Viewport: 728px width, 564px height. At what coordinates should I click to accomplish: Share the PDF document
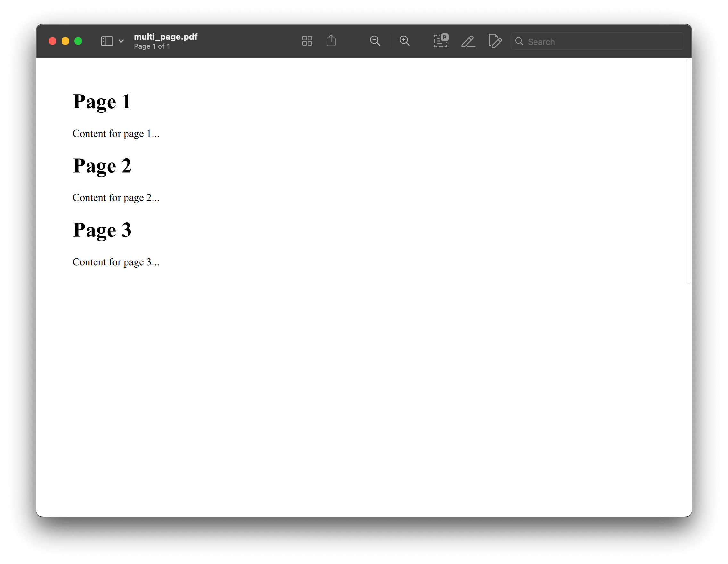(x=331, y=41)
